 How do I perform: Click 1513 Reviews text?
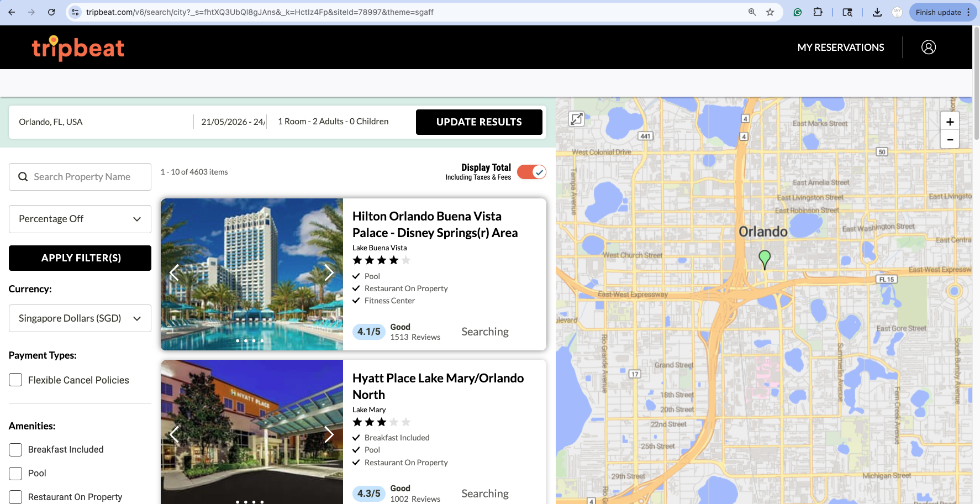pyautogui.click(x=415, y=337)
